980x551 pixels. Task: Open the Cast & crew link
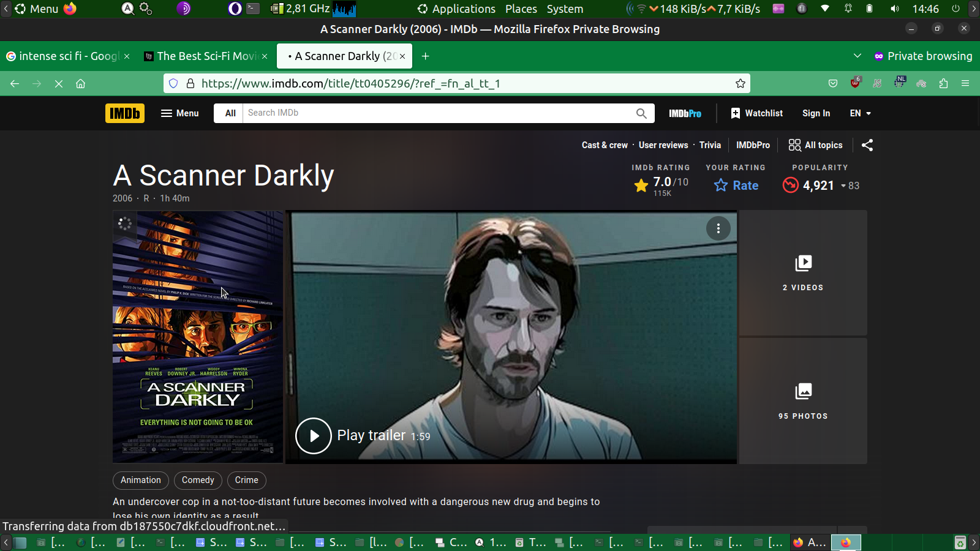click(605, 145)
